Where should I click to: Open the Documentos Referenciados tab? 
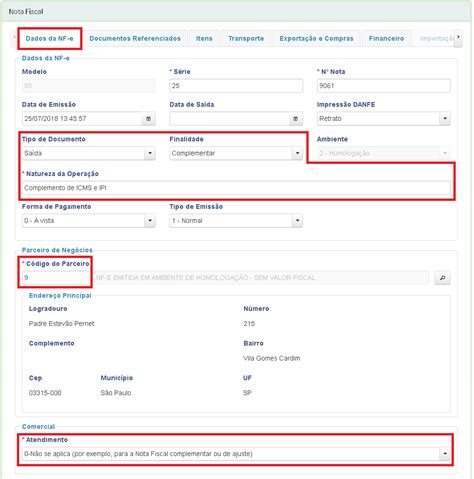pyautogui.click(x=135, y=38)
